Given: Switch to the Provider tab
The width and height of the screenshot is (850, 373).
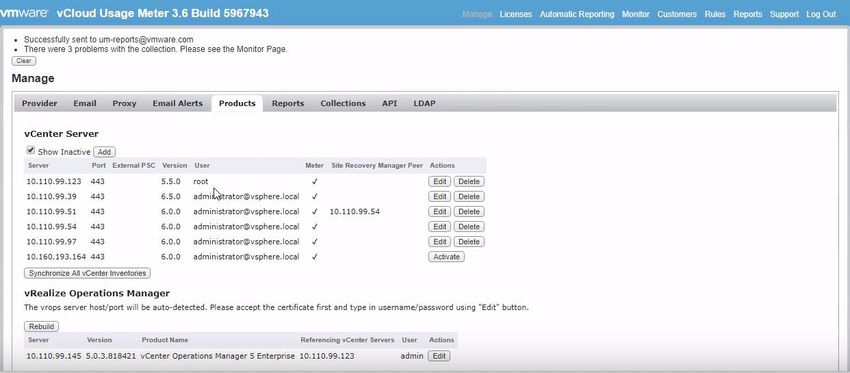Looking at the screenshot, I should coord(40,103).
